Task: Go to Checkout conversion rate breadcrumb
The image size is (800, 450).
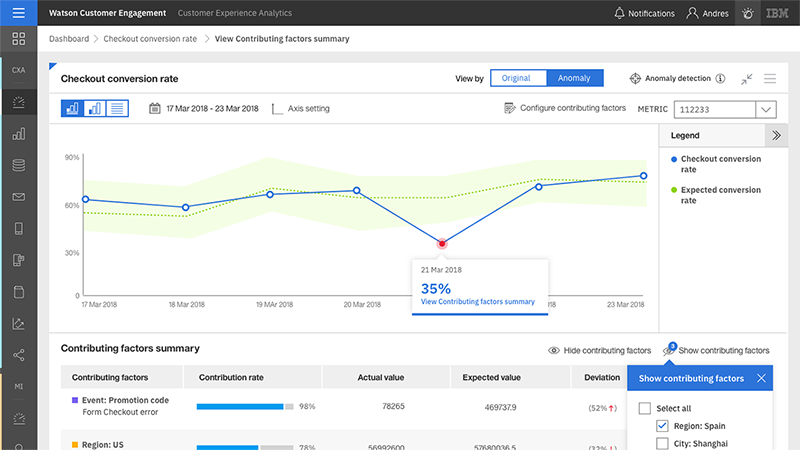Action: pyautogui.click(x=150, y=39)
